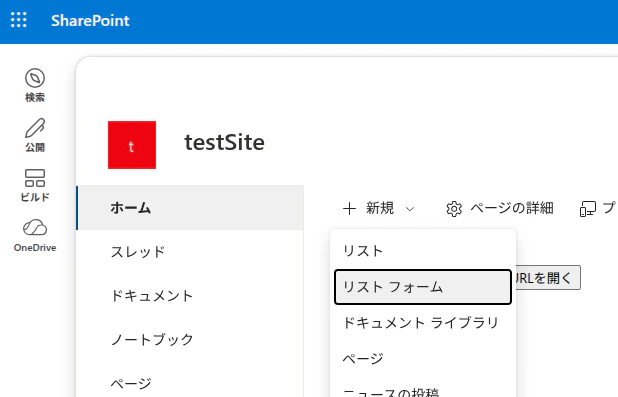Open the app launcher waffle icon

click(19, 20)
